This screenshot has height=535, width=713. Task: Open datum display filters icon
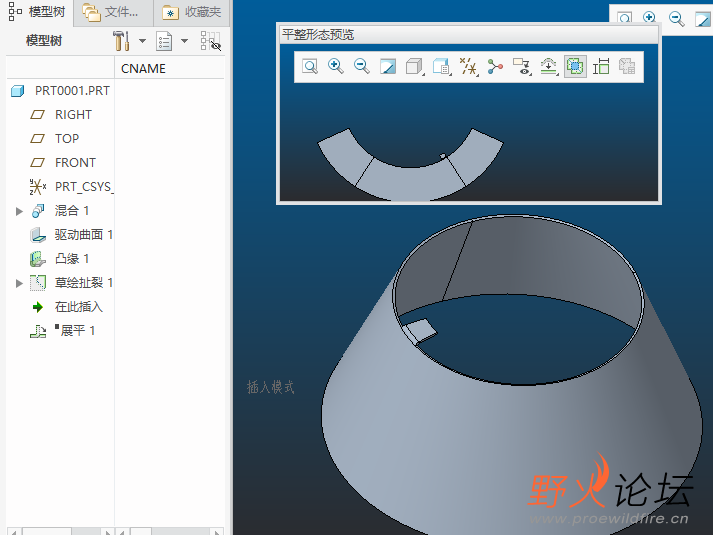click(468, 67)
